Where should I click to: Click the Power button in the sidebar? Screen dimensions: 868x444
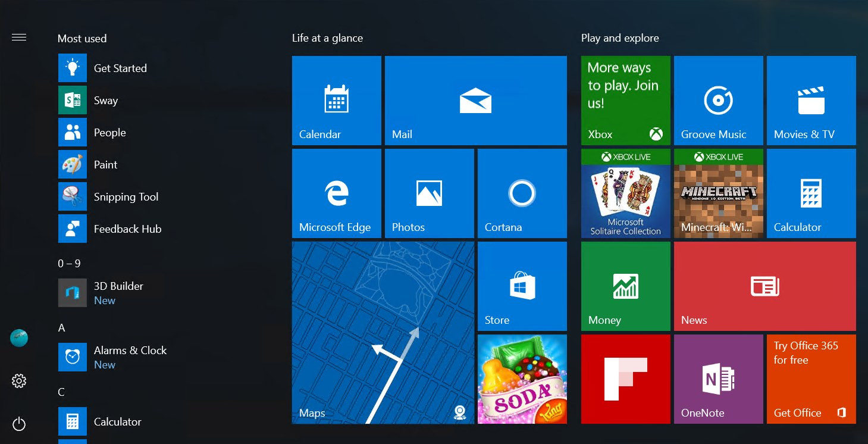coord(19,424)
